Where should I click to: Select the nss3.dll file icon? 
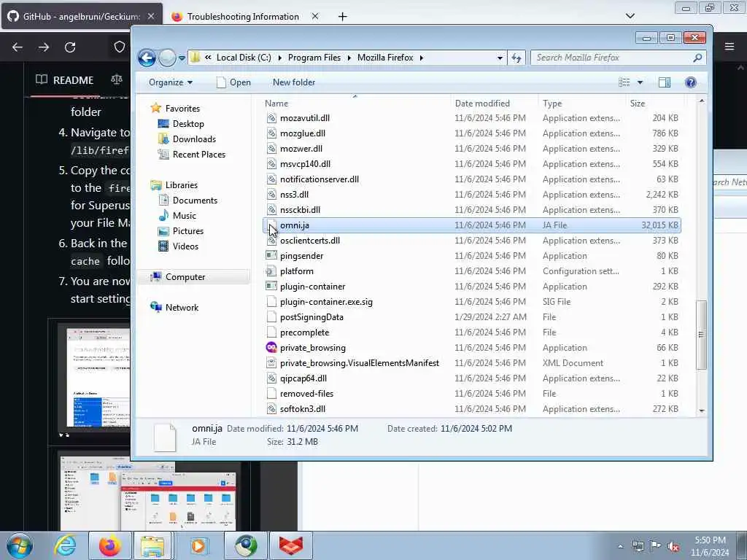(271, 195)
